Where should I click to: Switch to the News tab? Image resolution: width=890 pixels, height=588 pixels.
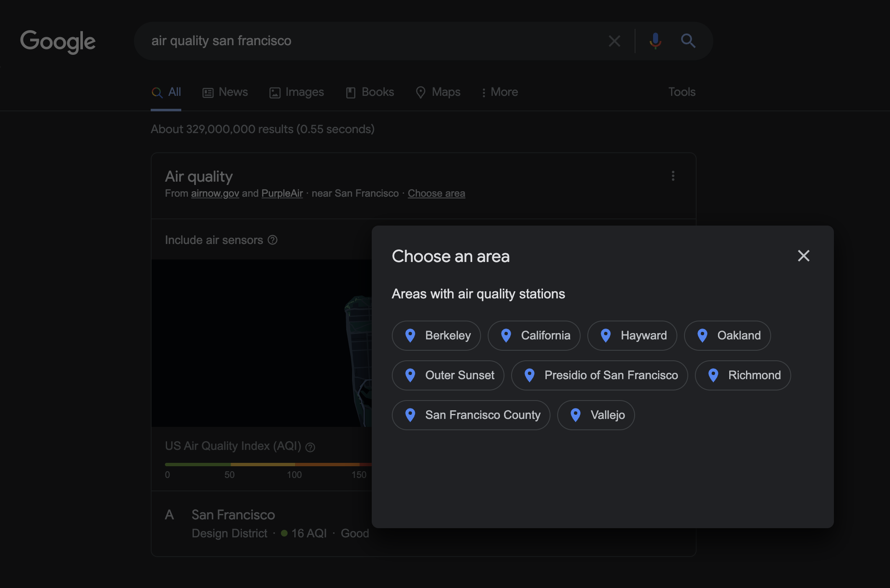[x=225, y=92]
